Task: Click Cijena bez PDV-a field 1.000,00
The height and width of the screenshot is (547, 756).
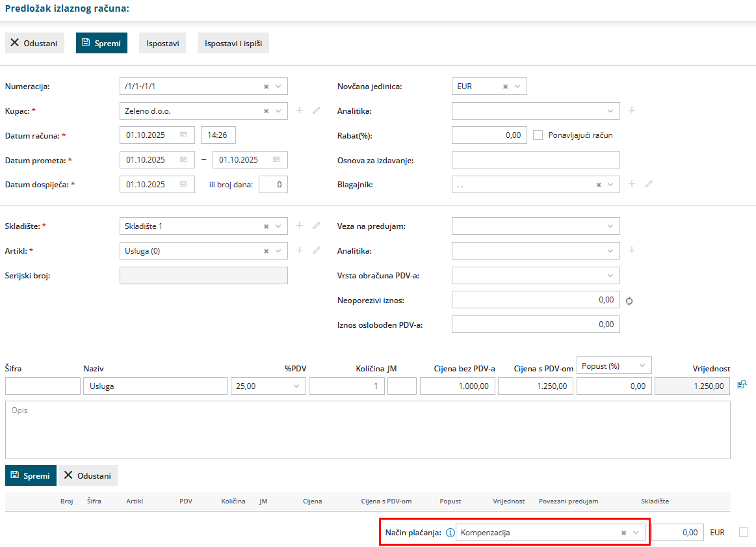Action: (458, 386)
